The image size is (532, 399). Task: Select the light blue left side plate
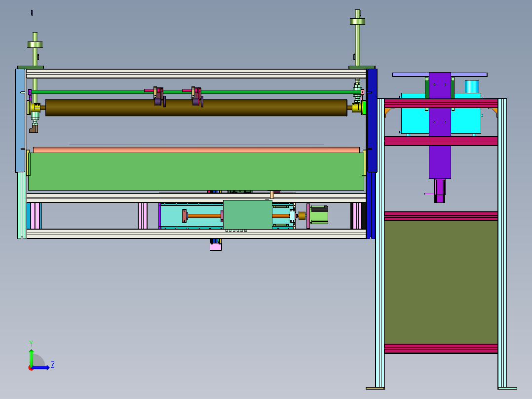[20, 120]
